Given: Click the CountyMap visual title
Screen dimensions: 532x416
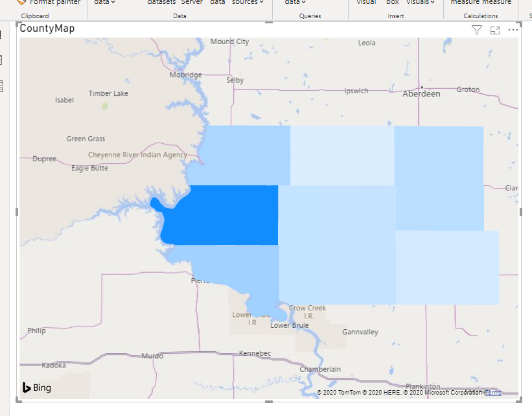Looking at the screenshot, I should coord(47,29).
